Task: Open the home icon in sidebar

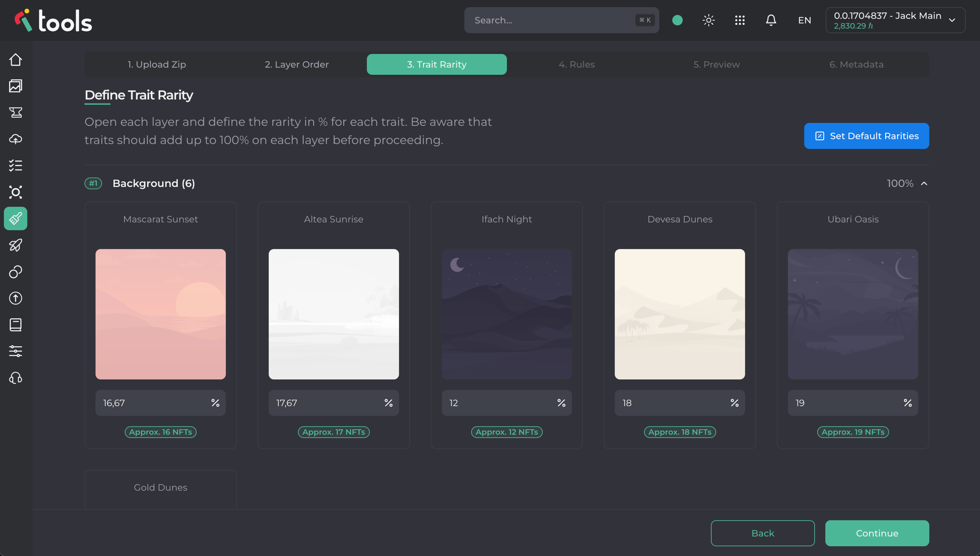Action: click(x=16, y=60)
